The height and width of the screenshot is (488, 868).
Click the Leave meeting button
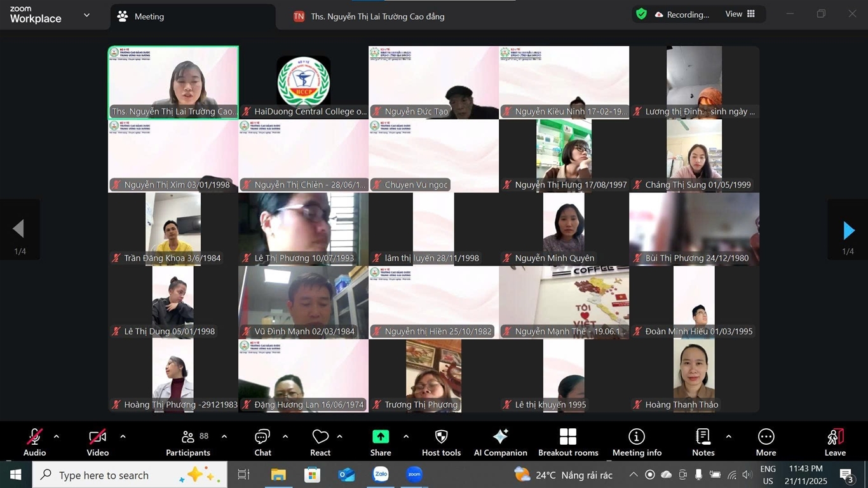835,442
